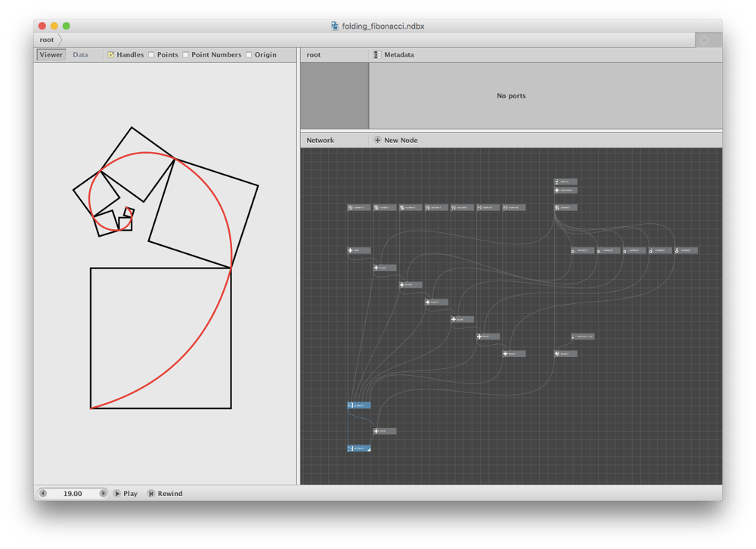756x549 pixels.
Task: Click the folding_fibonacci.ndbx window title text
Action: 383,26
